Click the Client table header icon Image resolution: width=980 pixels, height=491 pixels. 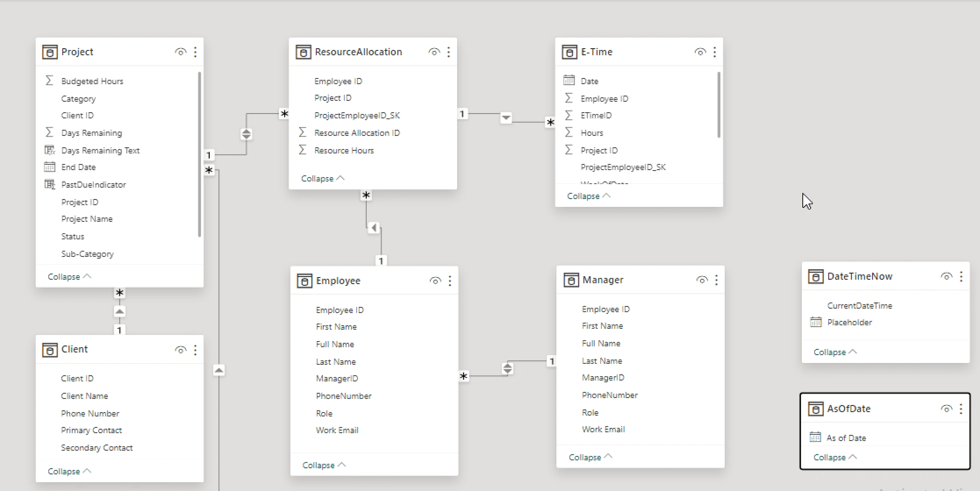pos(50,350)
